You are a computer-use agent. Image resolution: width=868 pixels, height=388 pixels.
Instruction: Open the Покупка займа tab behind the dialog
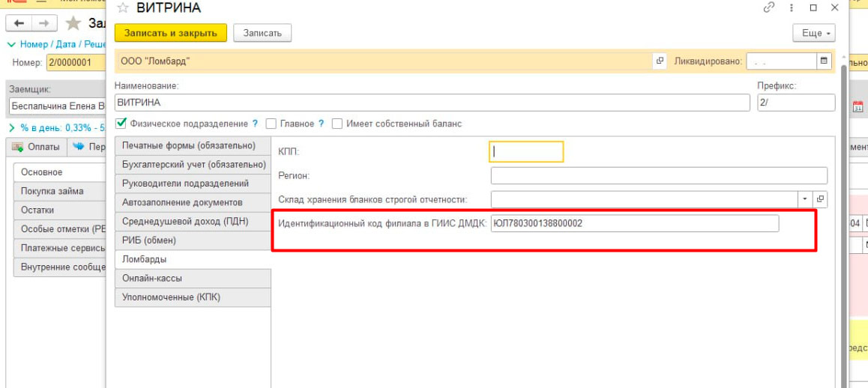tap(59, 192)
